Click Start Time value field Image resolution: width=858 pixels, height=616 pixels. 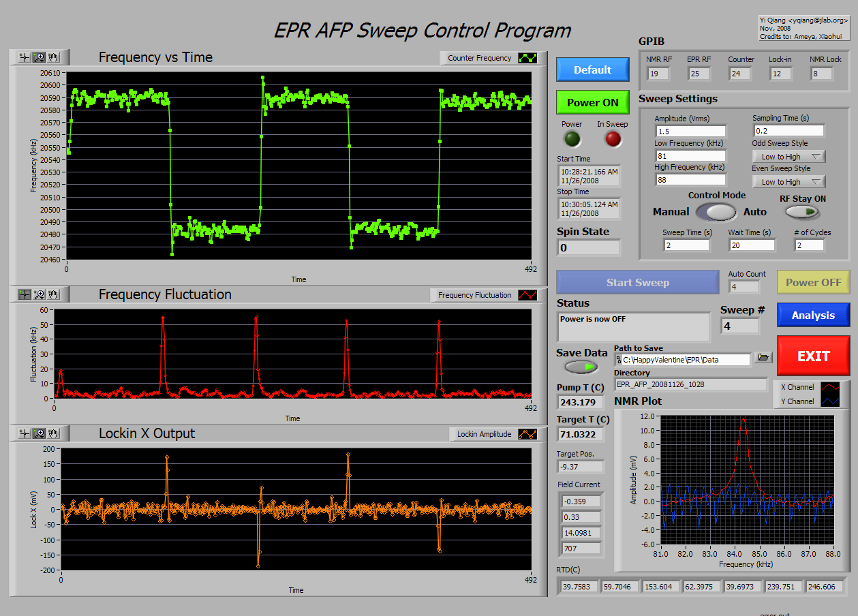[589, 176]
